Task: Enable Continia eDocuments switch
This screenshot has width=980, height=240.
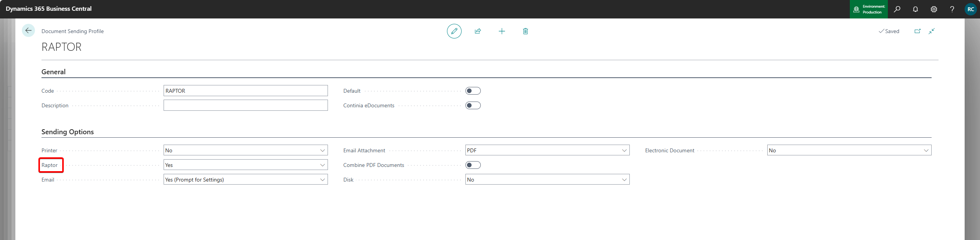Action: pos(473,105)
